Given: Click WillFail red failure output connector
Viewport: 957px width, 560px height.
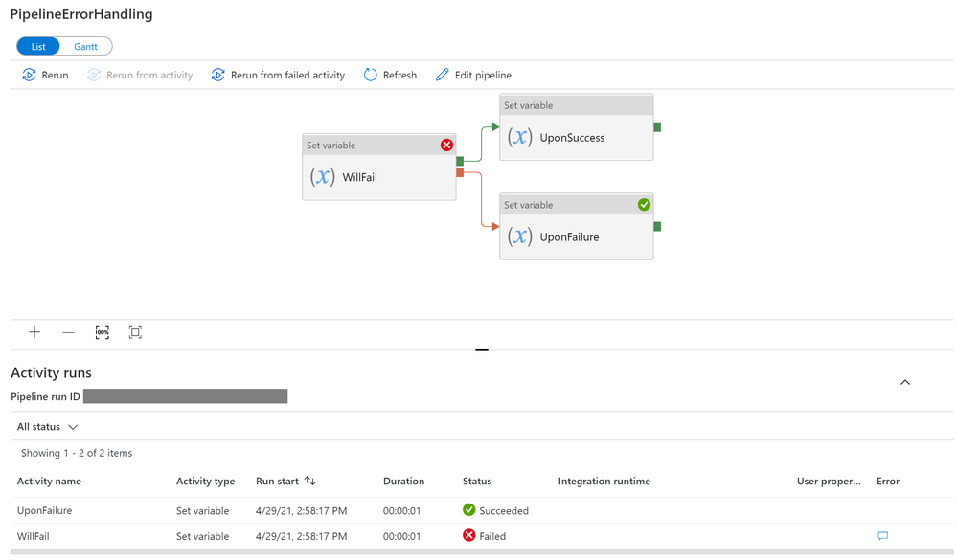Looking at the screenshot, I should 460,172.
